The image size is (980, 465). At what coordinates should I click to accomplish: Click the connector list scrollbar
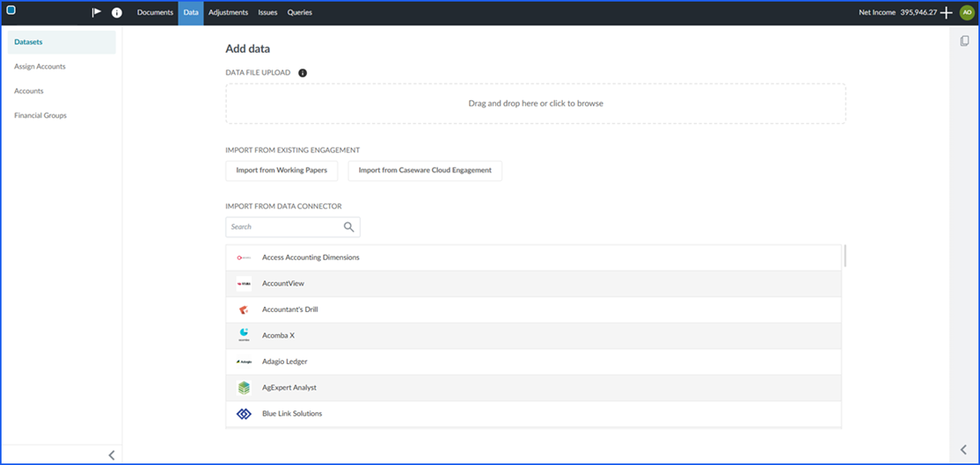(845, 256)
